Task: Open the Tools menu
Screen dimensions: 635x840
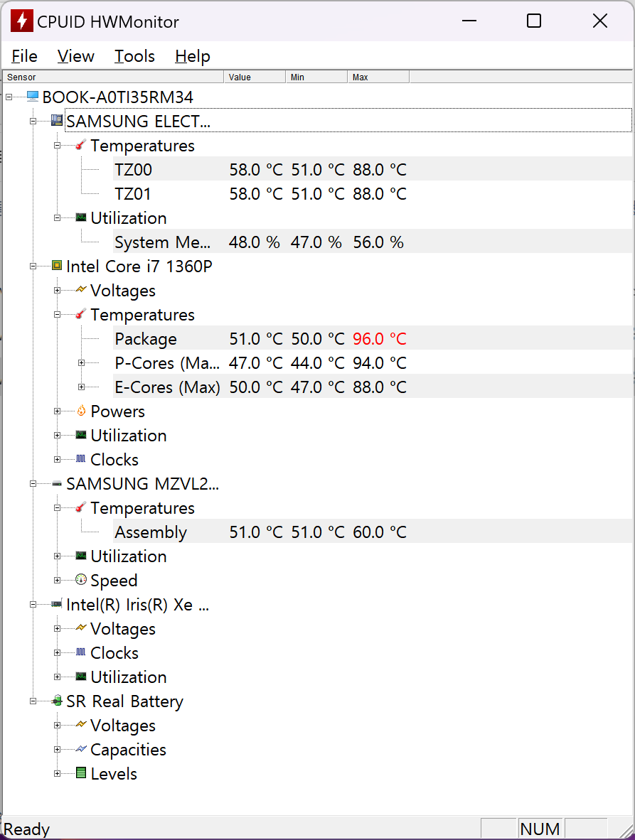Action: tap(134, 55)
